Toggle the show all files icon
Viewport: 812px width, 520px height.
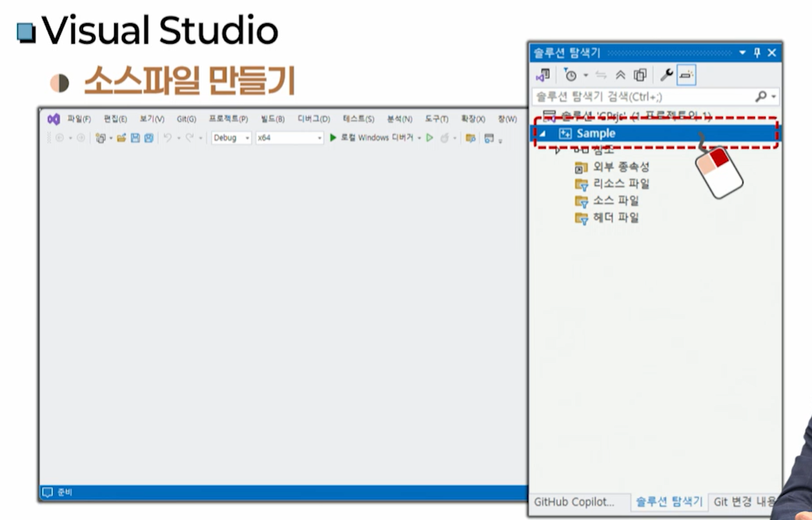point(640,75)
